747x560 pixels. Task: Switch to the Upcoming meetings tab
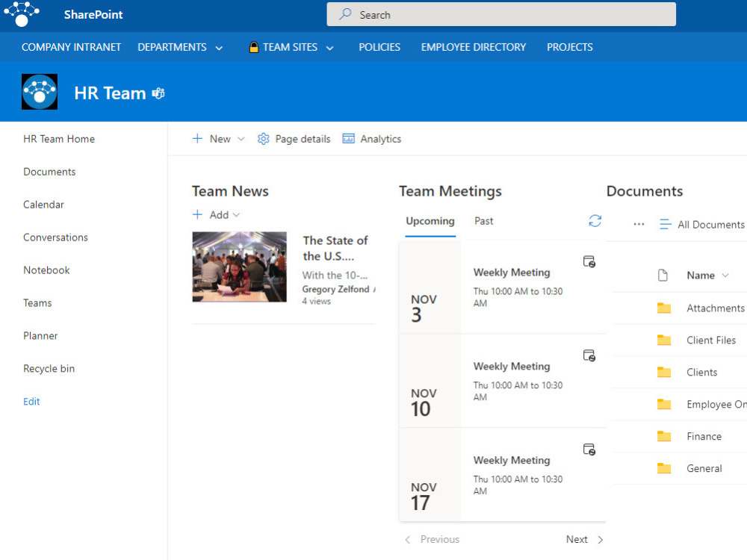click(430, 221)
